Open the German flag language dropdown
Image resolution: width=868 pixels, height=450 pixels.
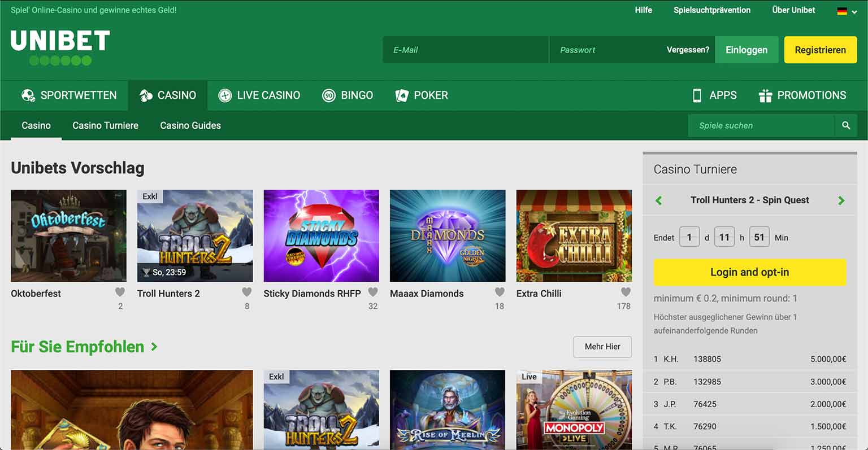coord(847,11)
